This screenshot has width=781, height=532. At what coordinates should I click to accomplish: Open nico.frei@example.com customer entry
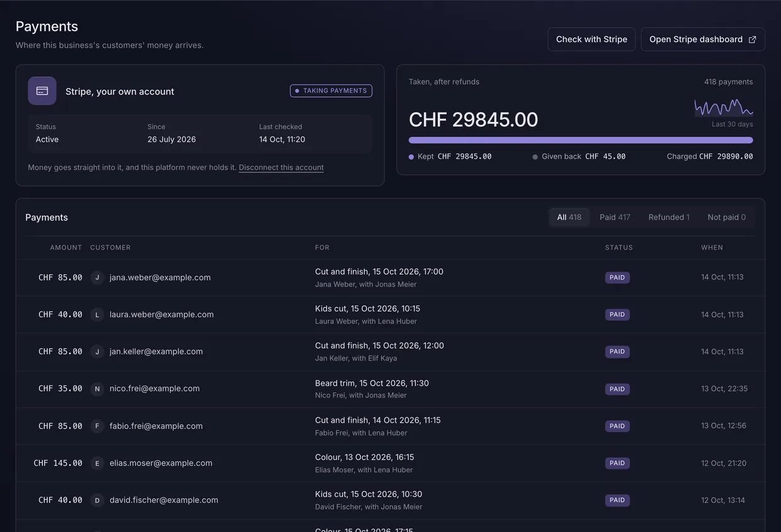pyautogui.click(x=154, y=389)
